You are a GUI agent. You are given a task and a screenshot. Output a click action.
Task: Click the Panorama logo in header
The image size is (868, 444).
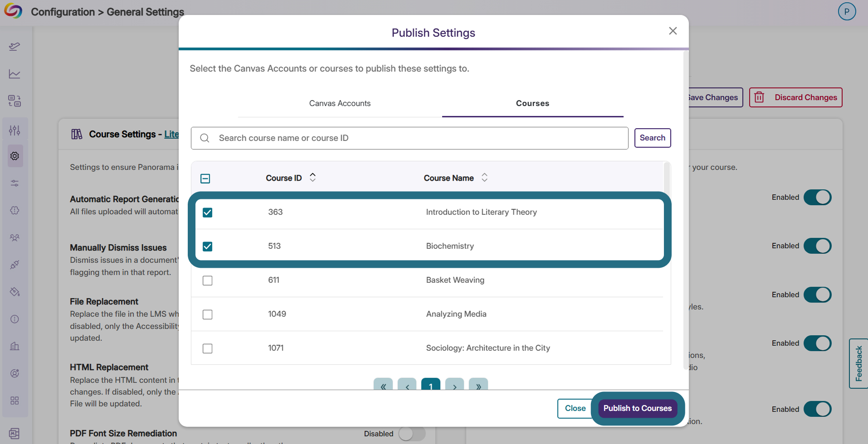pos(13,11)
